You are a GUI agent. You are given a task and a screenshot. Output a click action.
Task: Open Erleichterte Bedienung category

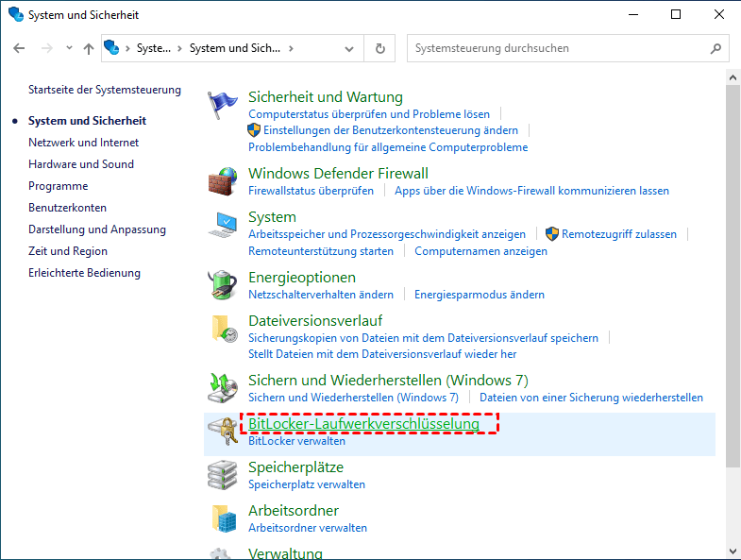84,273
